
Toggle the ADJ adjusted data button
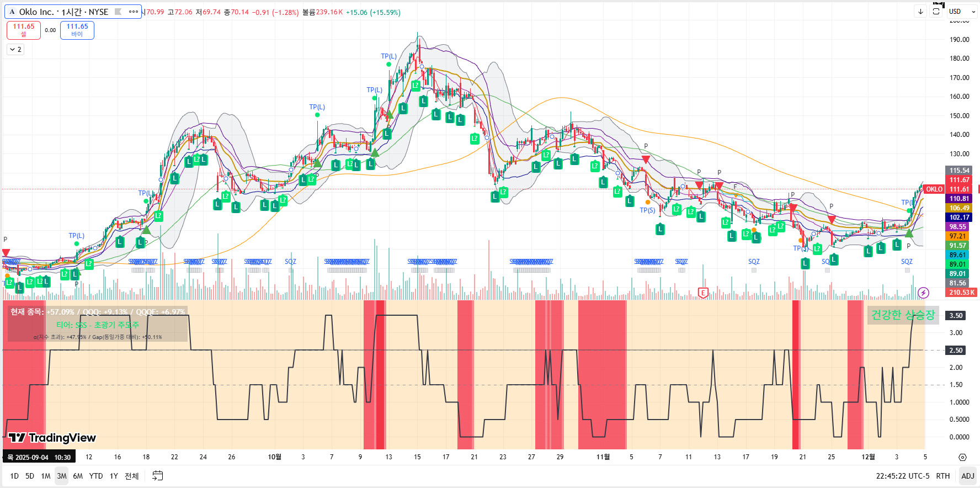pyautogui.click(x=968, y=476)
